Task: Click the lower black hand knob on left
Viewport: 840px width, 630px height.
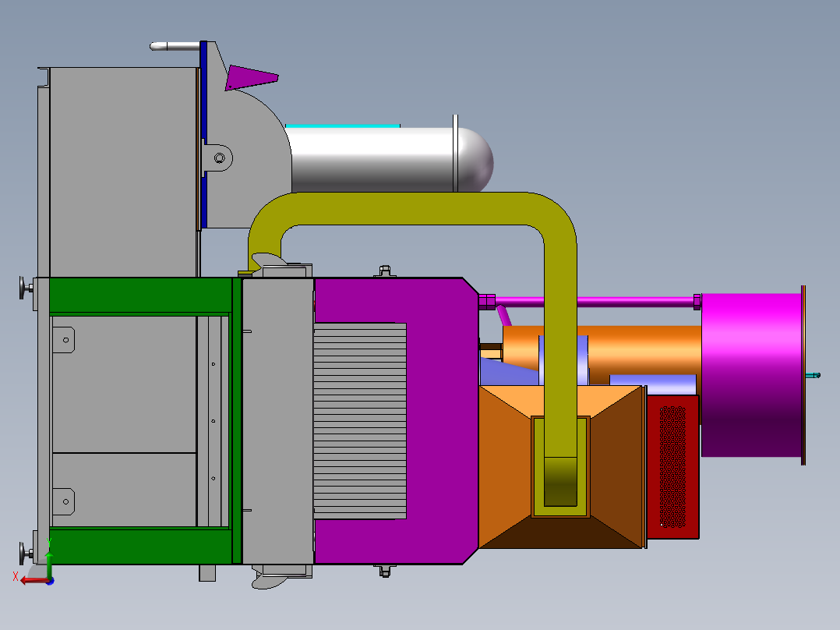Action: pos(25,554)
